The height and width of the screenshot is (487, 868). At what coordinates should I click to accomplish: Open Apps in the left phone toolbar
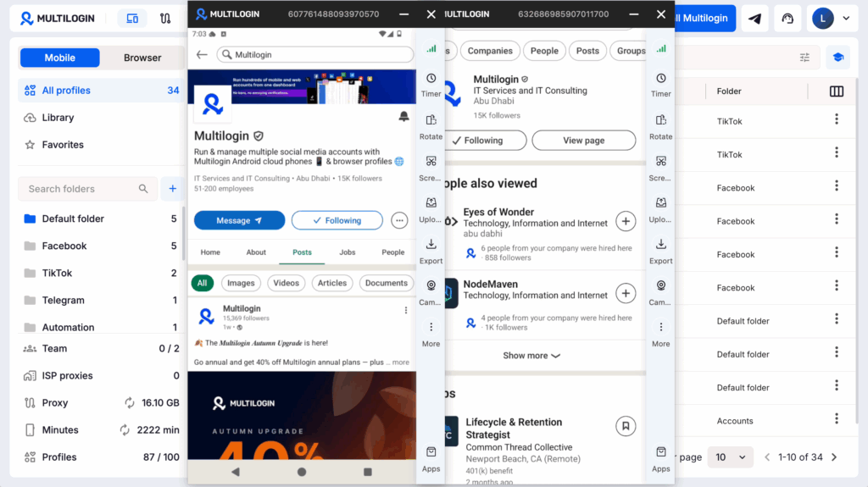pos(431,459)
